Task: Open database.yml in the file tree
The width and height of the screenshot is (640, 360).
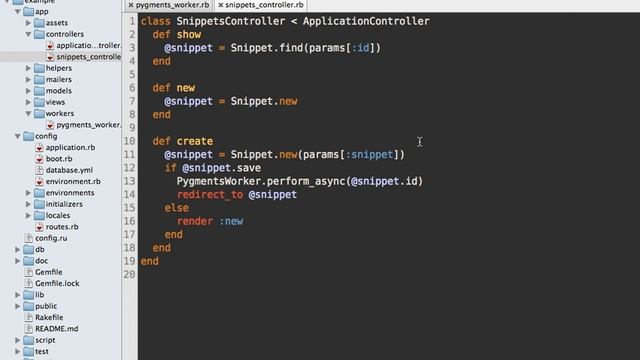Action: (x=69, y=170)
